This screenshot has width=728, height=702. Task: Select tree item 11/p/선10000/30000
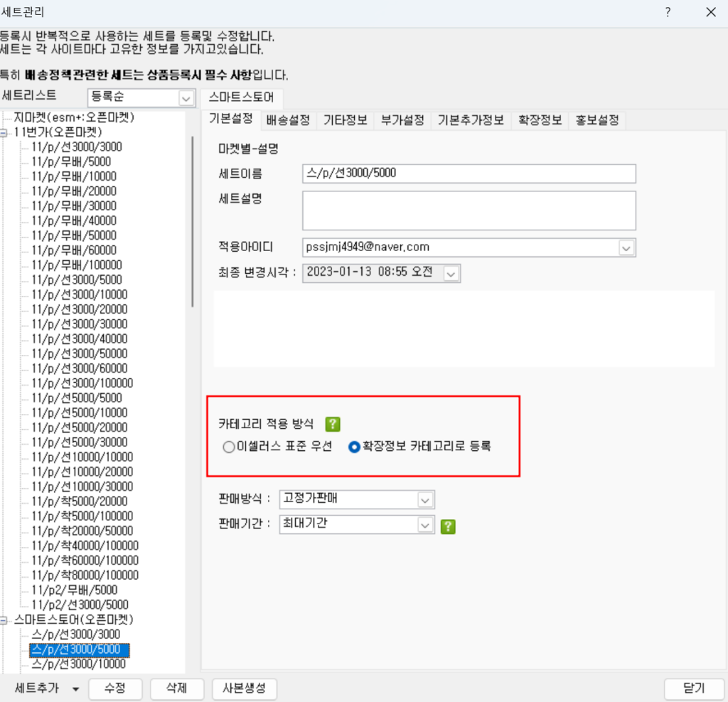coord(82,487)
